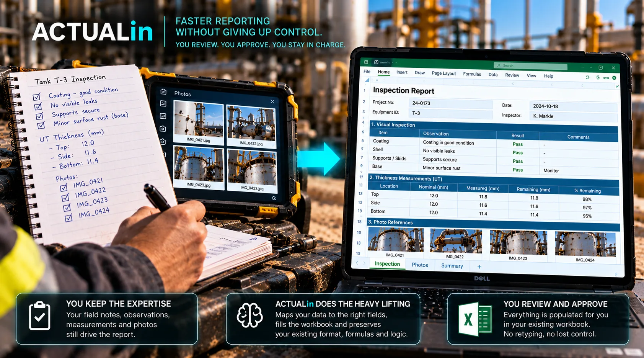Image resolution: width=644 pixels, height=358 pixels.
Task: Switch to the Photos sheet tab
Action: tap(420, 265)
